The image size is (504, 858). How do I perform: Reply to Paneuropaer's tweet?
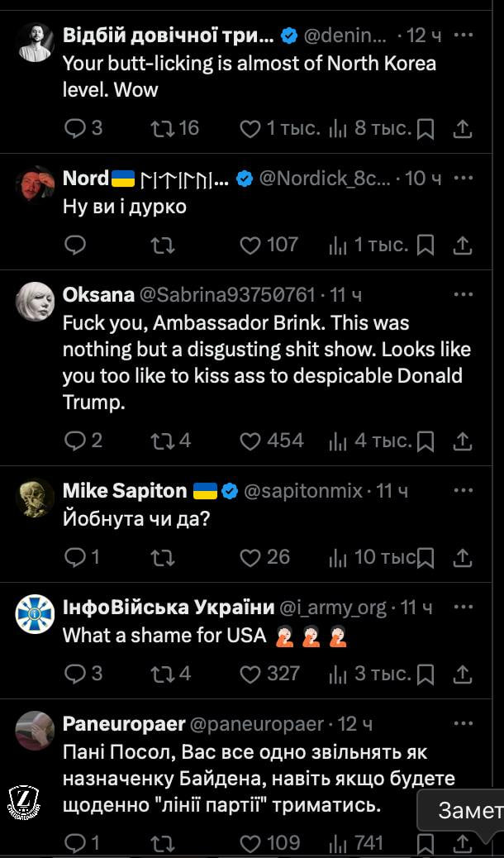(75, 842)
